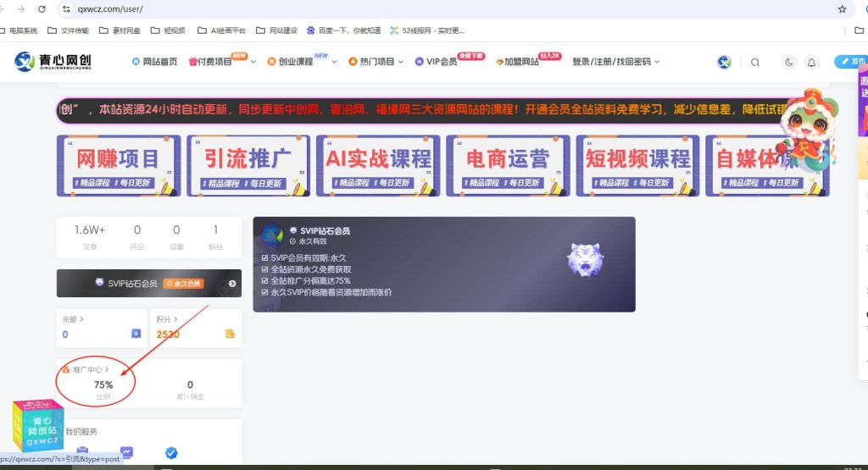Open the 余额 balance wallet icon

click(x=136, y=334)
